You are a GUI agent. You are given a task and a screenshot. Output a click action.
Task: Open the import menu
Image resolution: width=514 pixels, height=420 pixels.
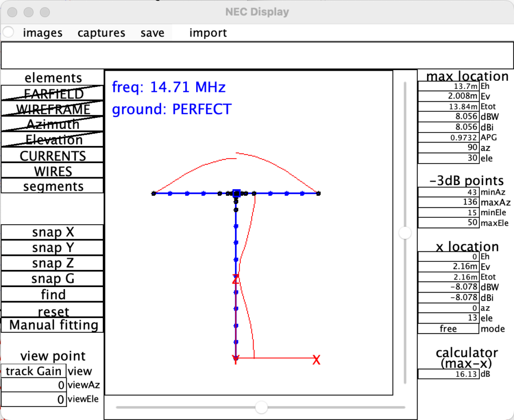[x=208, y=33]
